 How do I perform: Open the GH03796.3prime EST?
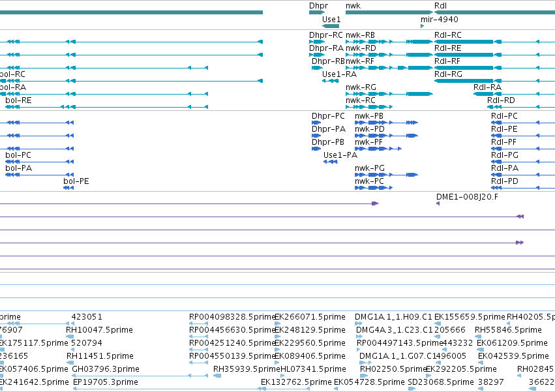click(x=140, y=376)
